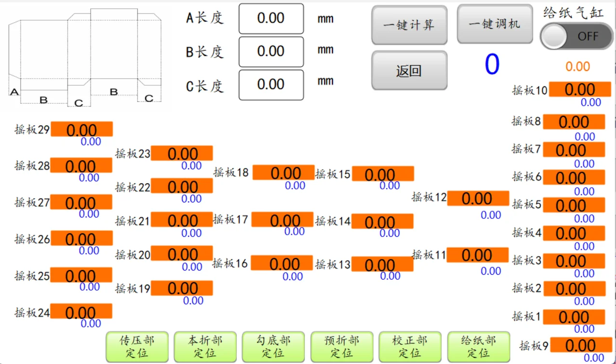
Task: Click the 给纸气缸 label
Action: pyautogui.click(x=574, y=13)
